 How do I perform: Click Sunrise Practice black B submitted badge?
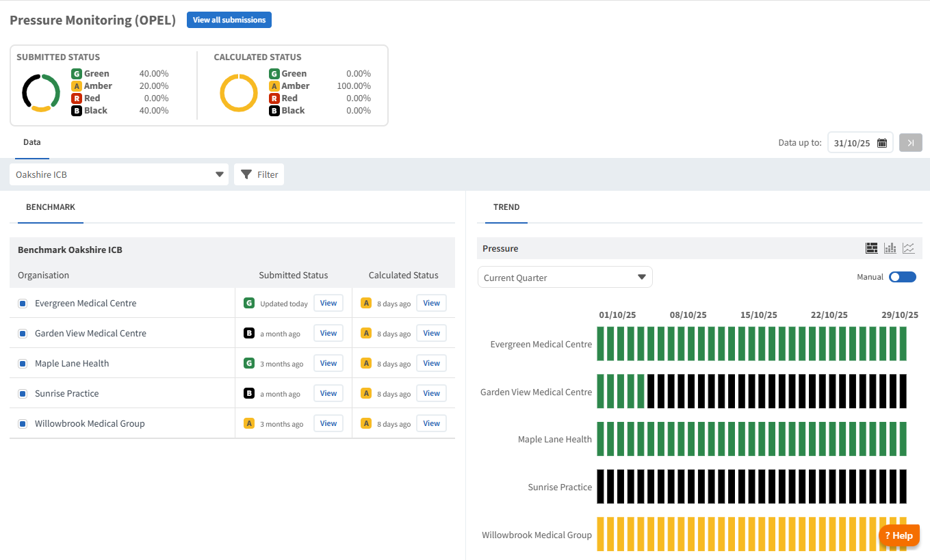249,393
